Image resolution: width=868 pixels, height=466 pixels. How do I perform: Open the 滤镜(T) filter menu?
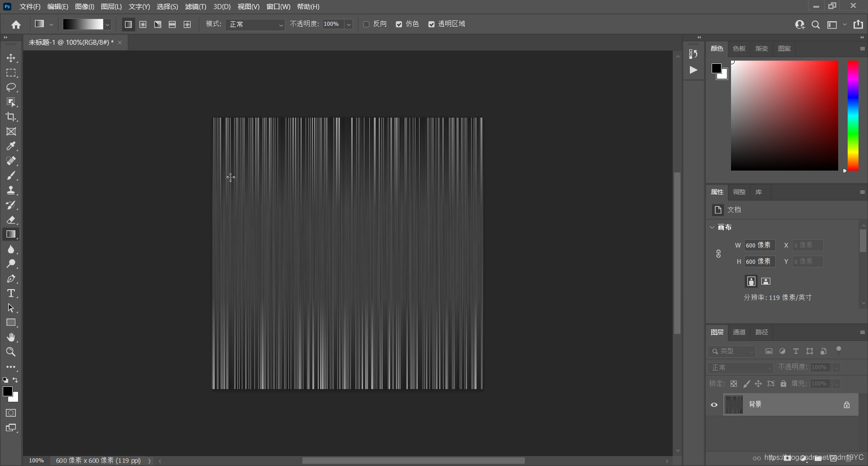click(195, 7)
